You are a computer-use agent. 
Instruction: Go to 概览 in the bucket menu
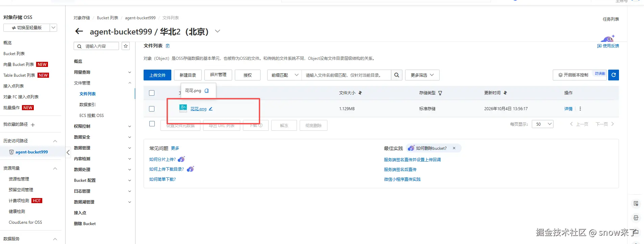pos(78,62)
